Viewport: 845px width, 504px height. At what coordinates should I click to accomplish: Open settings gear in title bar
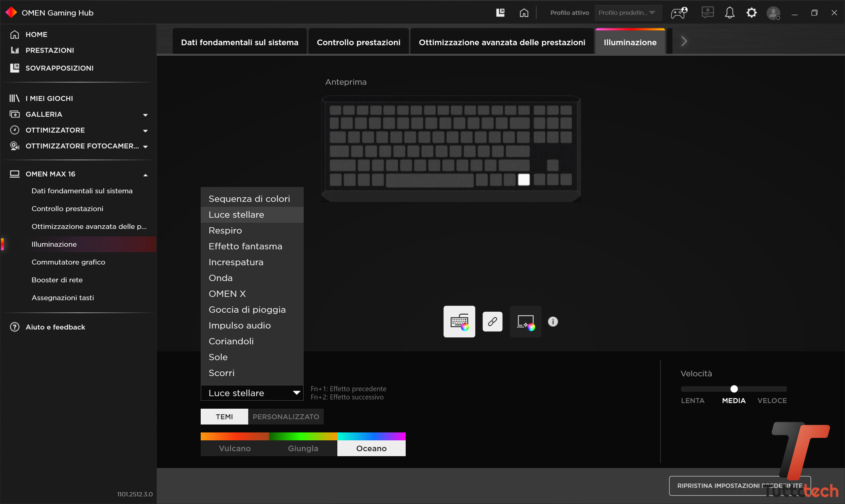pos(751,13)
